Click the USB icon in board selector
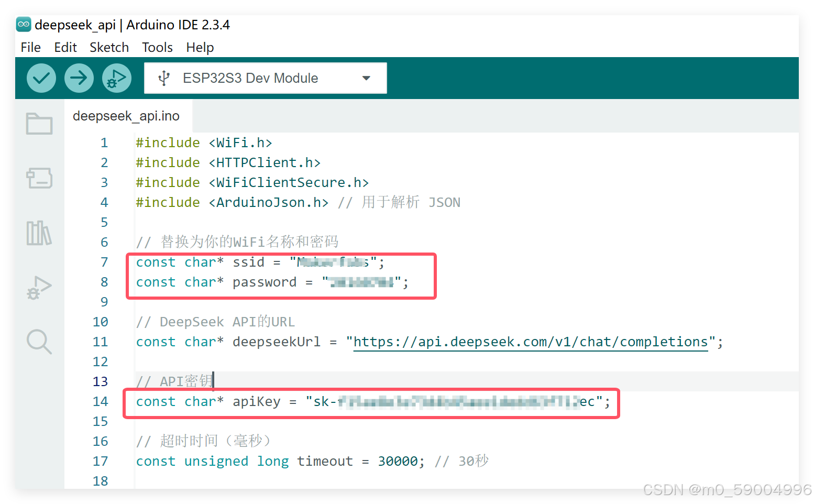The image size is (814, 504). tap(164, 78)
